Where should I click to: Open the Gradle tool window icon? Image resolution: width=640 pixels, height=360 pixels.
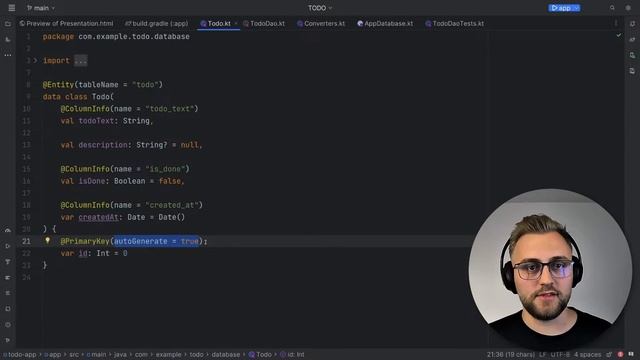(632, 40)
